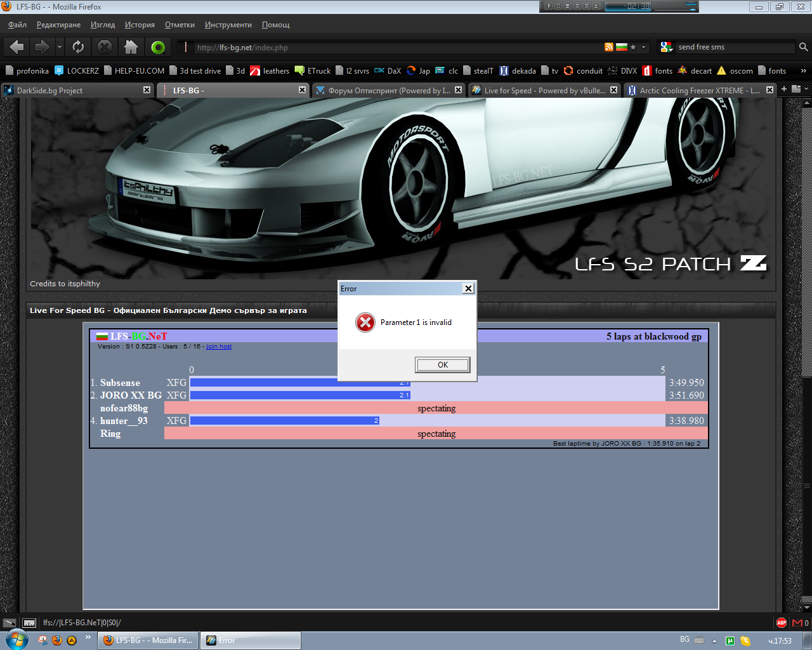Open the Windows Start menu

click(16, 639)
